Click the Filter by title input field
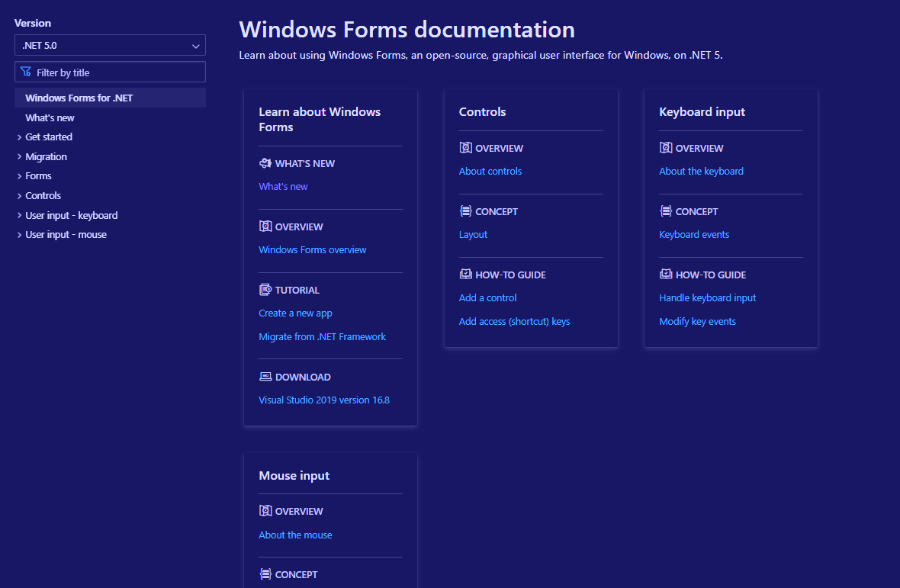 [110, 72]
